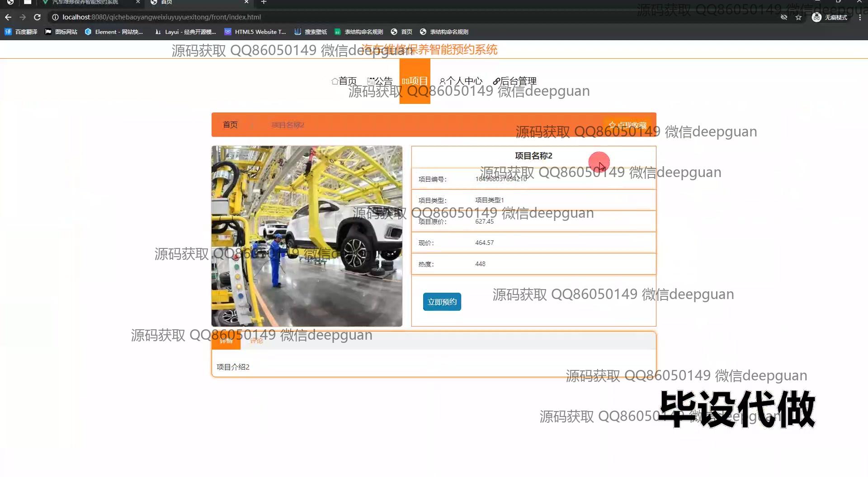Click the 项目类型1 value
This screenshot has width=868, height=477.
[x=489, y=200]
